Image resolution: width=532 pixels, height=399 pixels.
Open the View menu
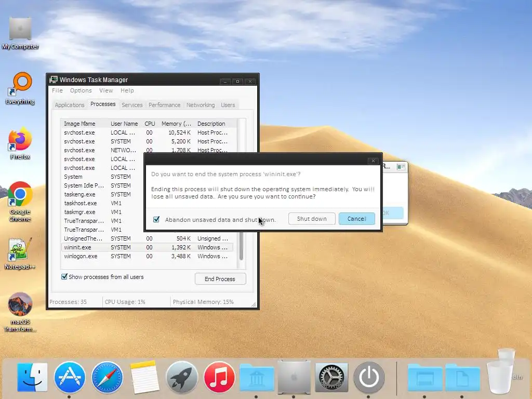pyautogui.click(x=106, y=90)
